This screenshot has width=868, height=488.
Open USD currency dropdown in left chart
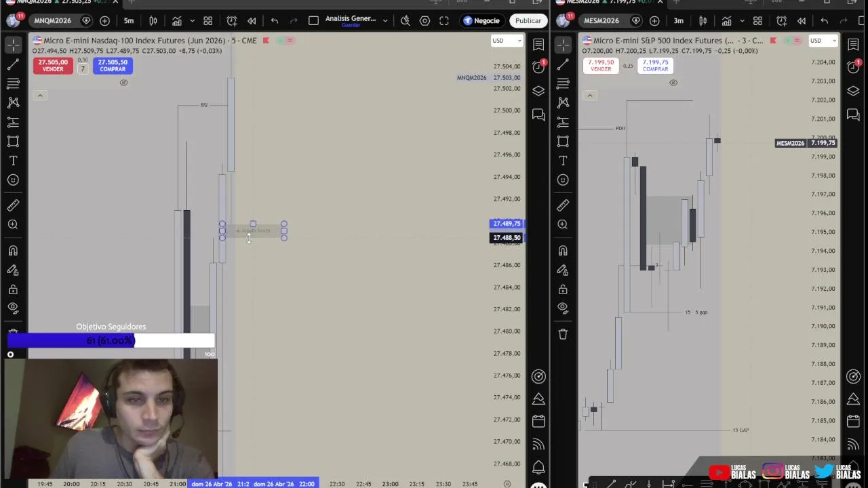coord(507,41)
